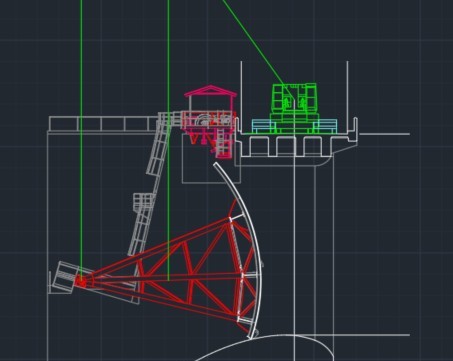Select the tall white post left of crane
The width and height of the screenshot is (453, 361).
[241, 97]
